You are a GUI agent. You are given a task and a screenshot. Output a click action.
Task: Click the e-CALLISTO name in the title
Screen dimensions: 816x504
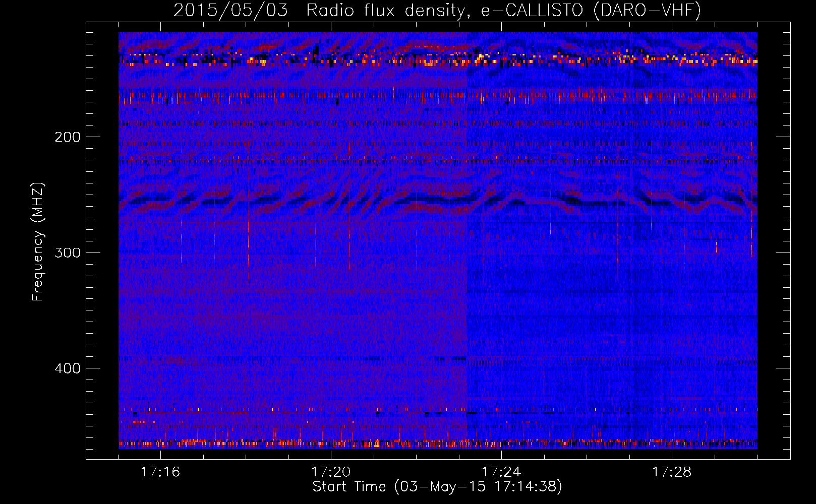click(532, 10)
